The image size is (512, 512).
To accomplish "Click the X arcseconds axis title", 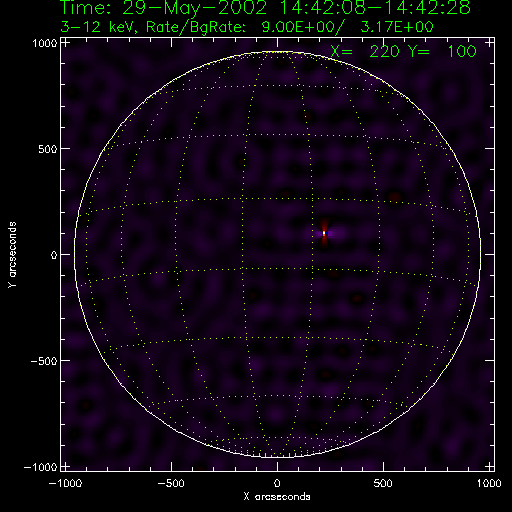I will pos(277,497).
